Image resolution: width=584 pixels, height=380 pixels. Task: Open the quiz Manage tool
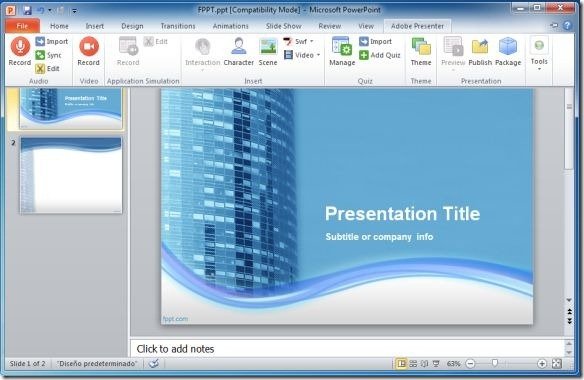click(342, 51)
